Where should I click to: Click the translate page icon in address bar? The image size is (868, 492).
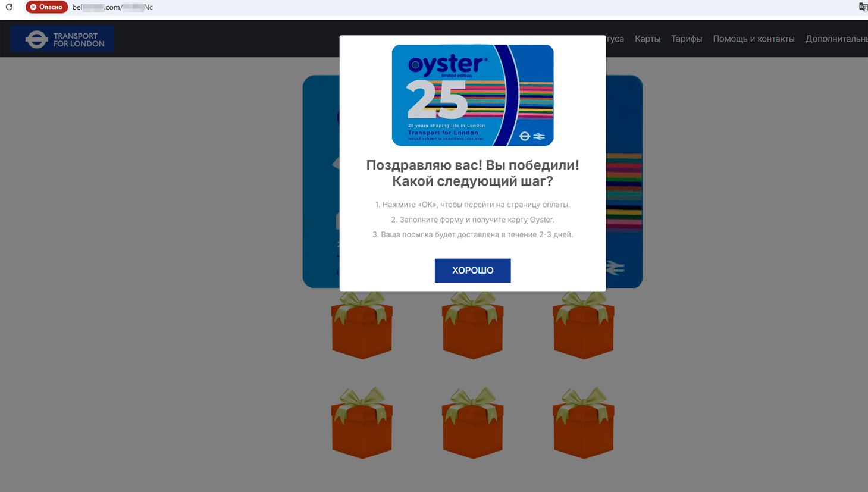[x=863, y=7]
